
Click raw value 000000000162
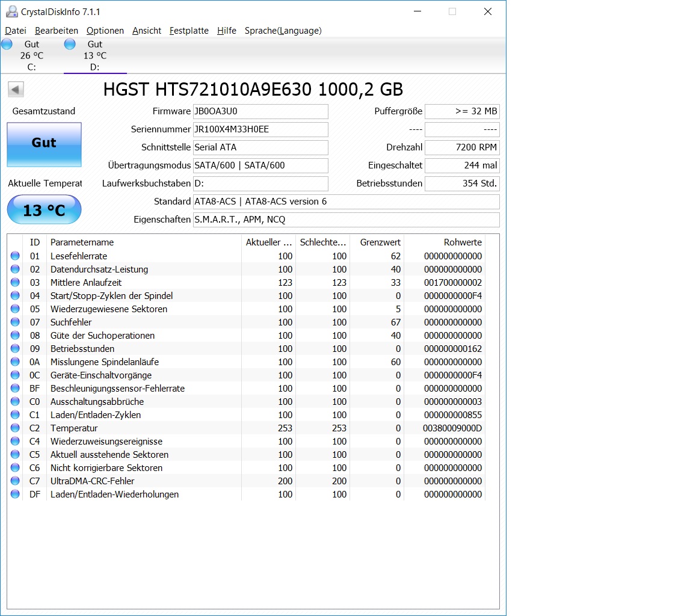click(452, 349)
